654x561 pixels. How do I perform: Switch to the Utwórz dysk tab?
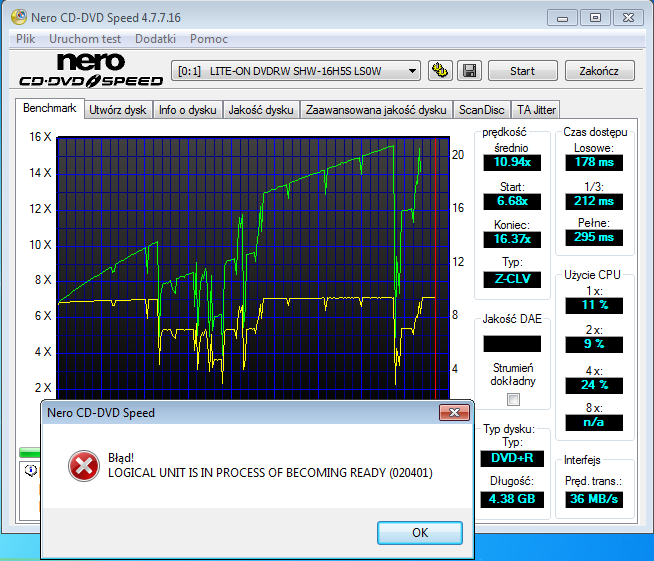118,110
